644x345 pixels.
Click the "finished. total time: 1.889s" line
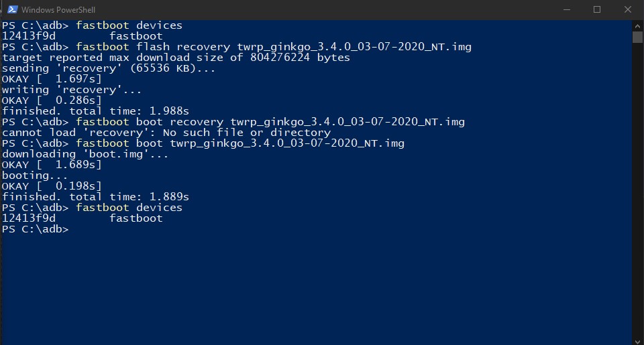(95, 197)
